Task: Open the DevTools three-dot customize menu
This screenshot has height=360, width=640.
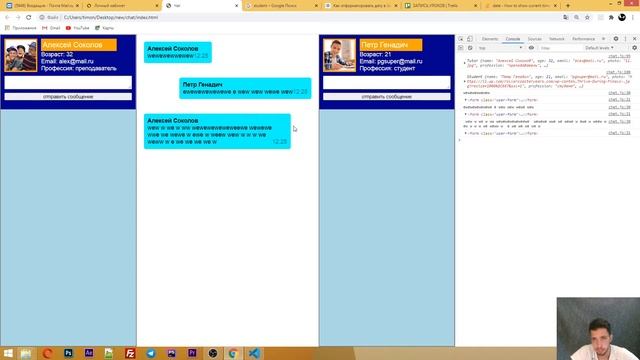Action: pos(625,39)
